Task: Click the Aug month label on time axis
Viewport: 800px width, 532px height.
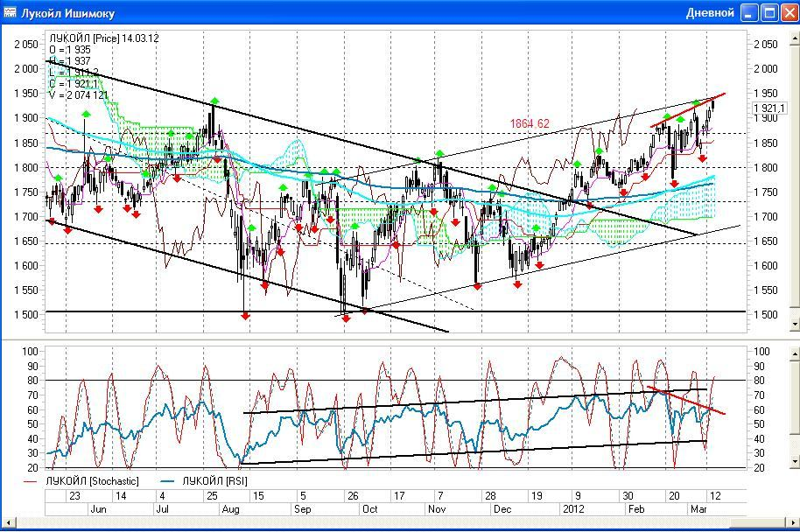Action: click(x=230, y=509)
